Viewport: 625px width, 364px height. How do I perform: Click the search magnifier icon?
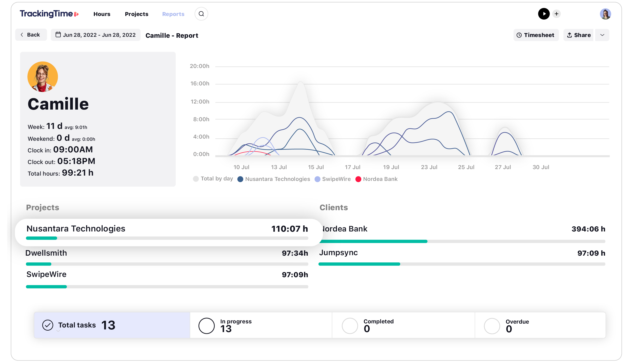(x=202, y=14)
